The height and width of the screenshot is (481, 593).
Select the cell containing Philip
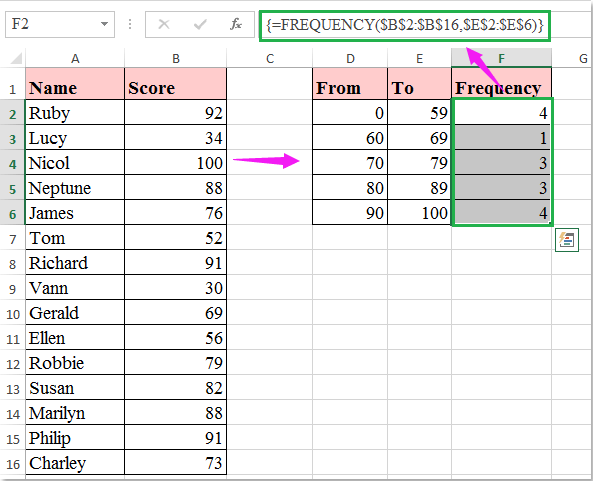(75, 437)
